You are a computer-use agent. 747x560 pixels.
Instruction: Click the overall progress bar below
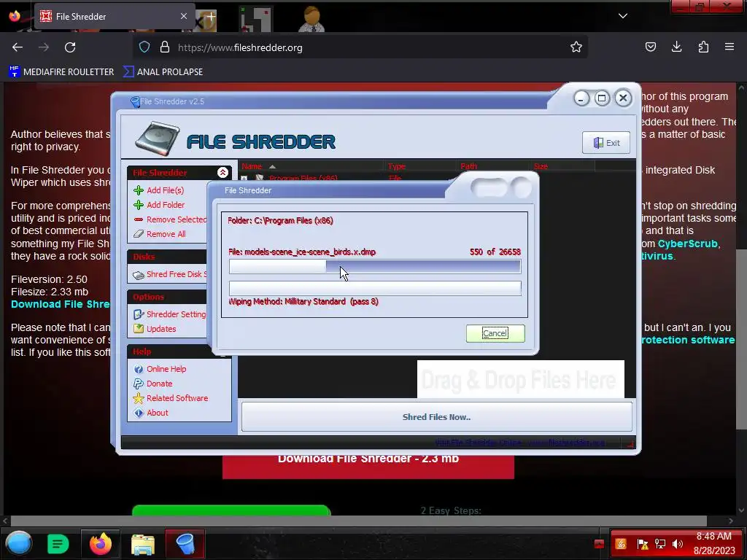375,288
